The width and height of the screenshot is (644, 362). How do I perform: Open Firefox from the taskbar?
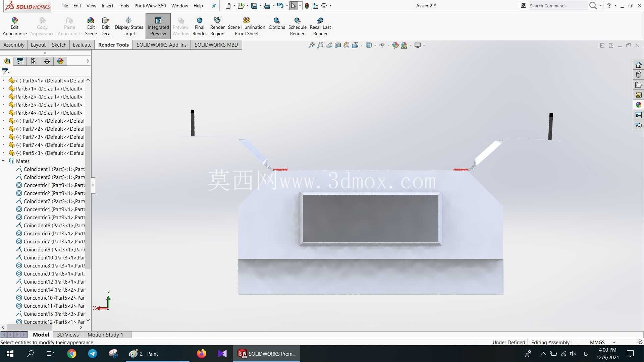click(201, 354)
